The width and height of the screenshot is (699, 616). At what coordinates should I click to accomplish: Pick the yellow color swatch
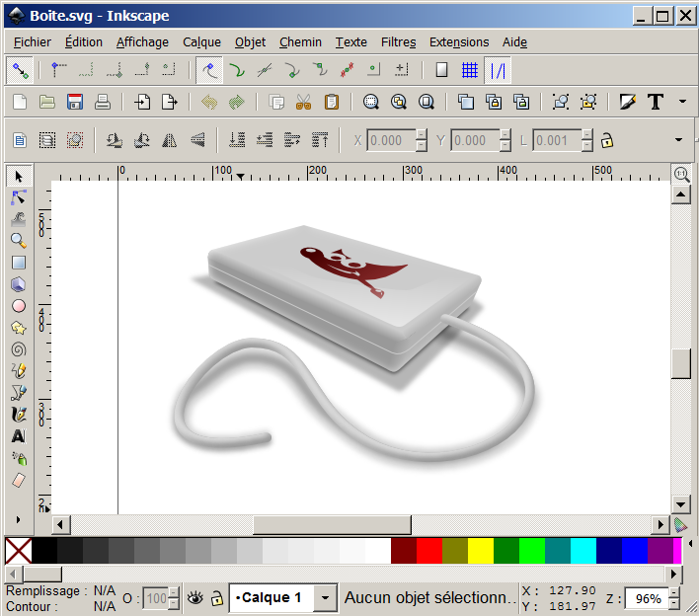481,551
